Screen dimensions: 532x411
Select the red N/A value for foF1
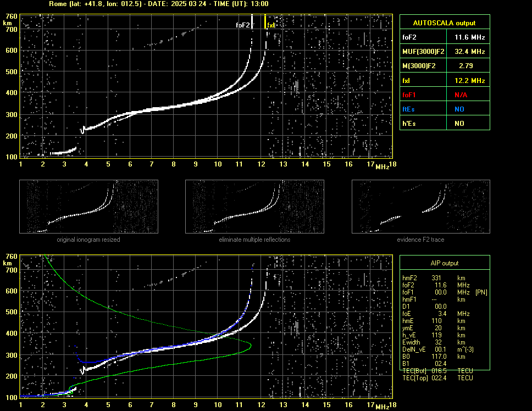pos(461,95)
